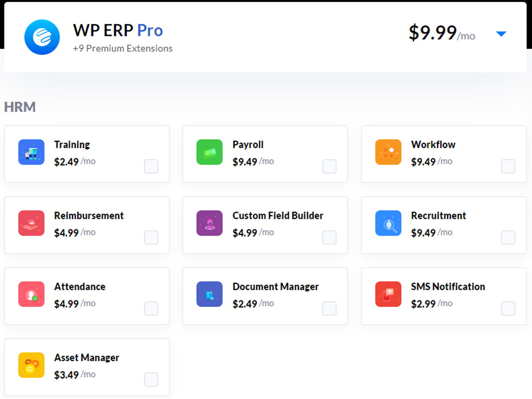532x399 pixels.
Task: Click the Workflow extension name
Action: click(433, 144)
